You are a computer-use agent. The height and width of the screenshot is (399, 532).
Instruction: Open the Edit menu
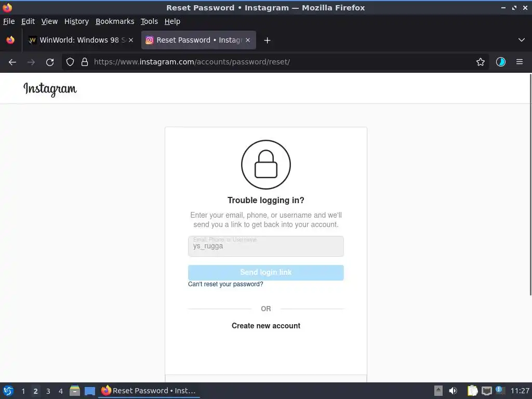tap(28, 21)
